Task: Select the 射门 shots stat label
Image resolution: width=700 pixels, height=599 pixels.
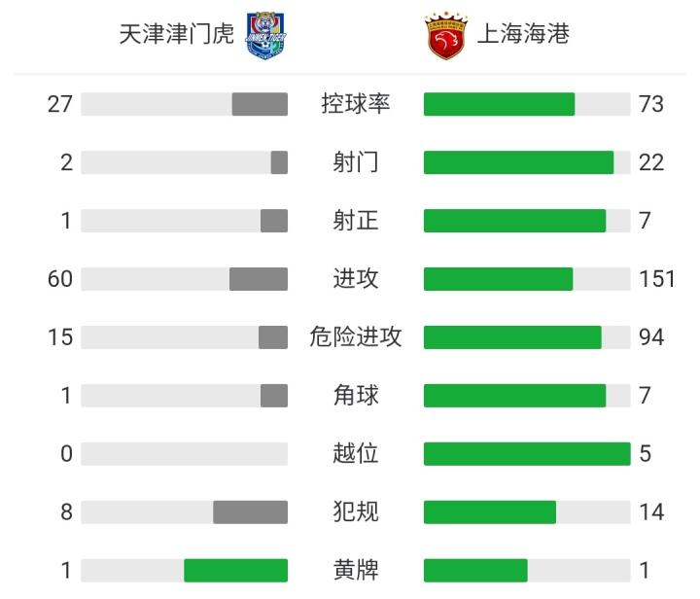Action: coord(355,162)
